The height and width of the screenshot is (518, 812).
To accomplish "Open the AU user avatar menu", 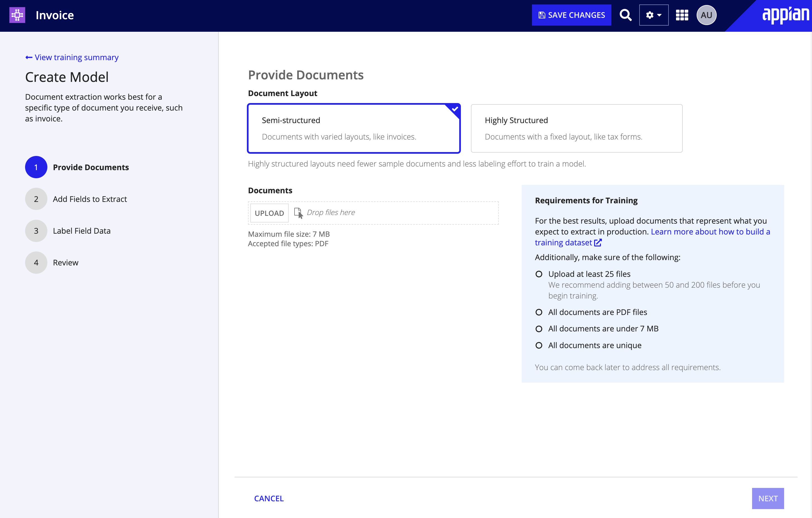I will (706, 15).
